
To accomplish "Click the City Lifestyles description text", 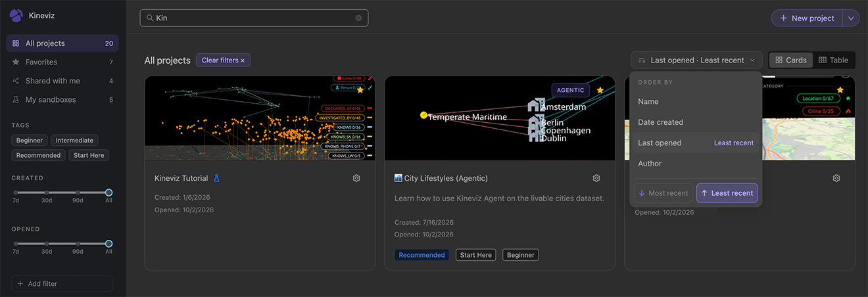I will point(499,198).
